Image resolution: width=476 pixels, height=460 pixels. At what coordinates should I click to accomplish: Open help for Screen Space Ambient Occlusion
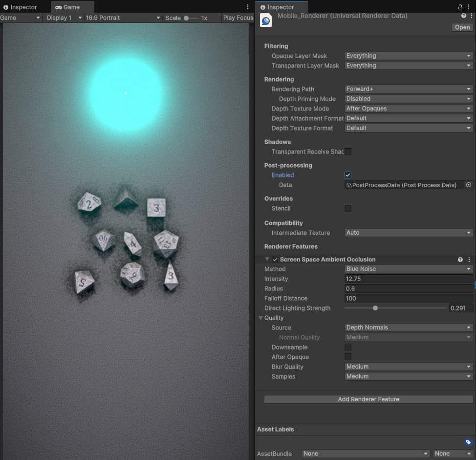(459, 259)
